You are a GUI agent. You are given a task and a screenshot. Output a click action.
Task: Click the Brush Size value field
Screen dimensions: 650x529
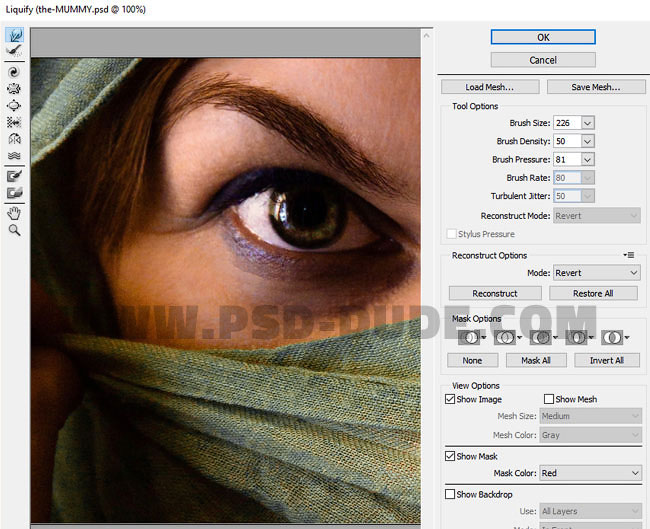567,123
